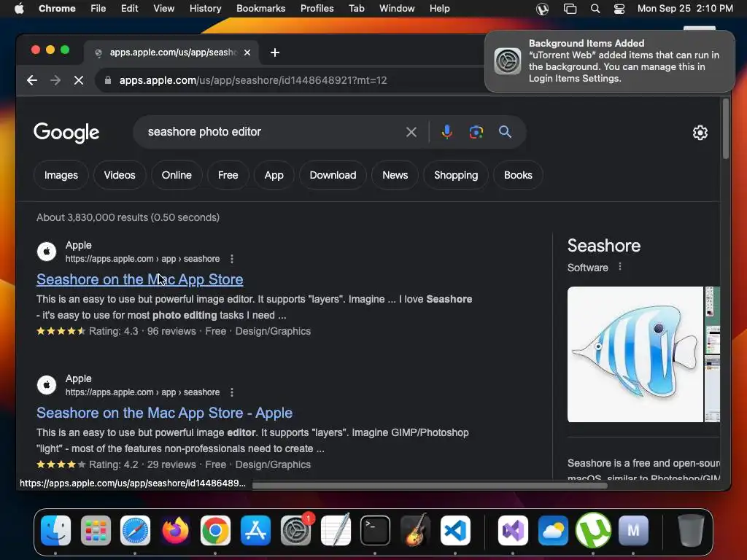
Task: Select the Online filter chip
Action: [177, 175]
